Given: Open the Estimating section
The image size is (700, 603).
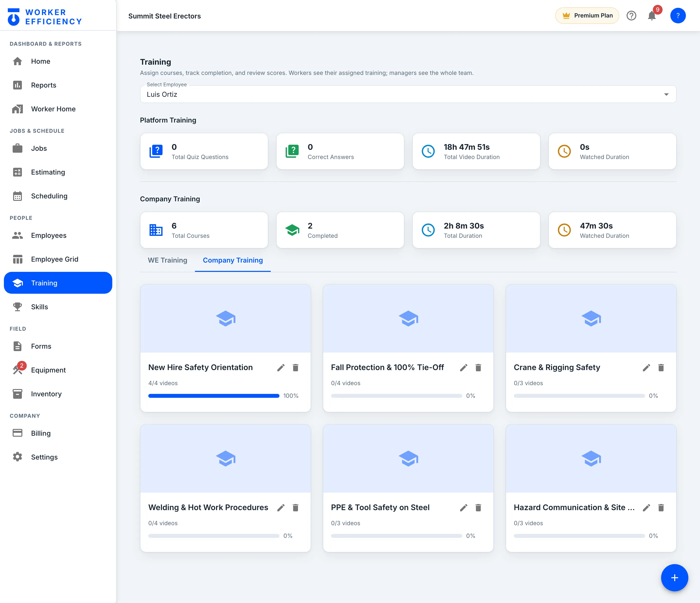Looking at the screenshot, I should [58, 172].
